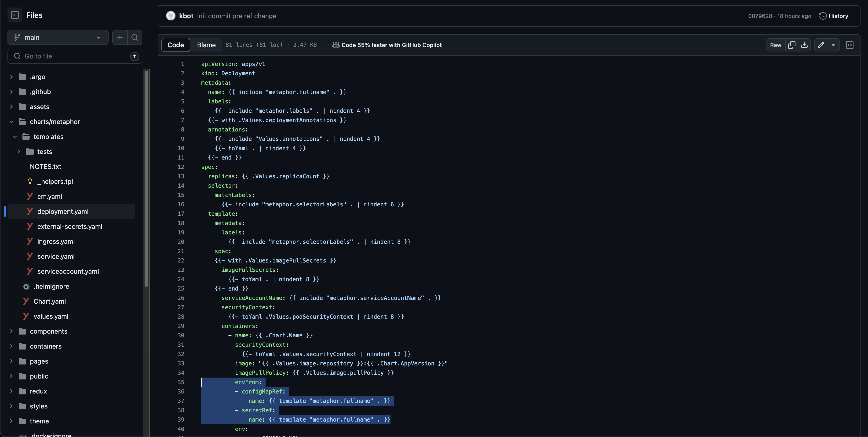
Task: Click the main branch dropdown
Action: (57, 37)
